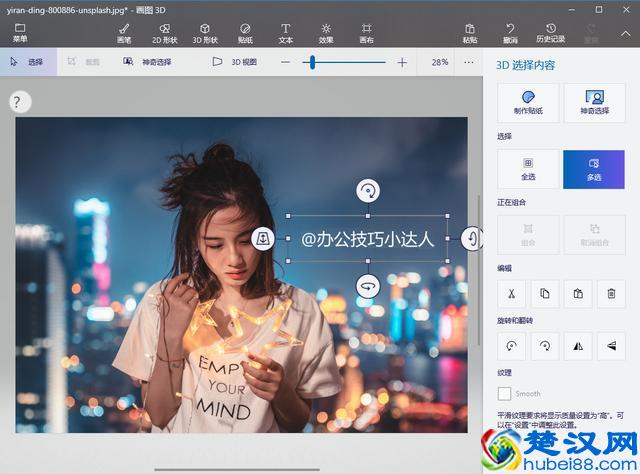The height and width of the screenshot is (474, 640).
Task: Open the three-dot more options menu
Action: 469,62
